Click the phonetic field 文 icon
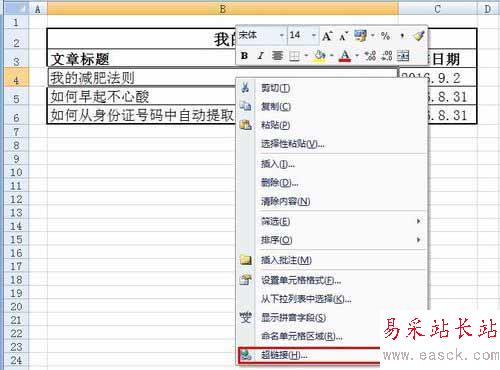This screenshot has height=370, width=500. click(246, 317)
